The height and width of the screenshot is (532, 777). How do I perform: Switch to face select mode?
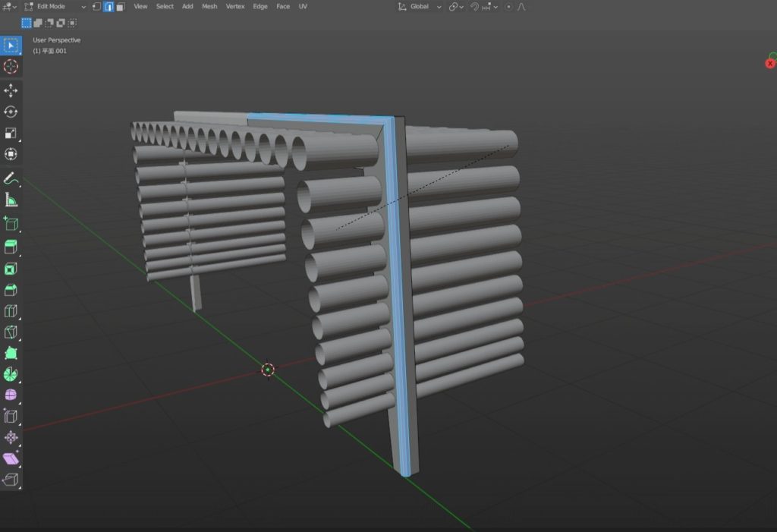click(x=120, y=7)
